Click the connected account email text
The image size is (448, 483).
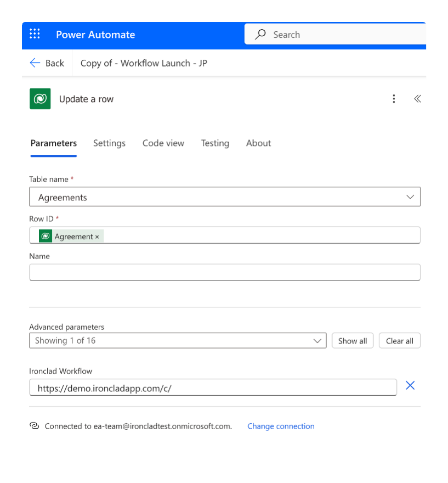coord(162,426)
